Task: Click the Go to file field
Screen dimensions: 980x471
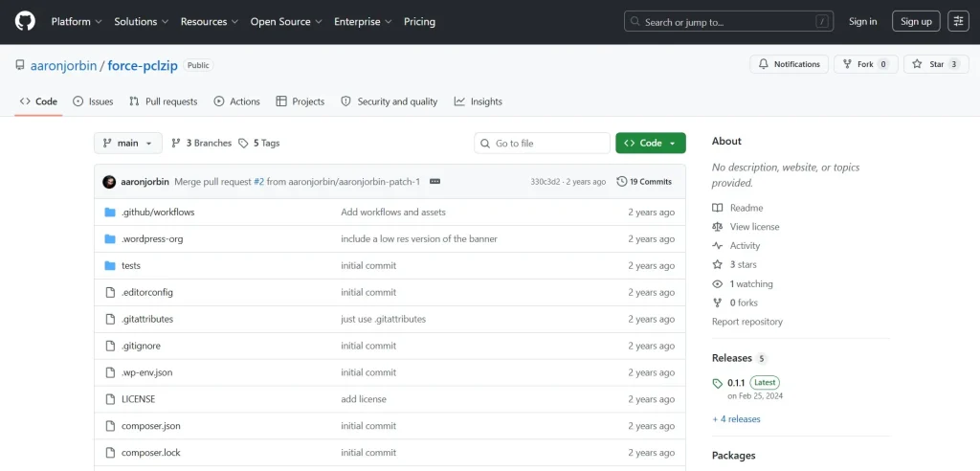Action: coord(542,144)
